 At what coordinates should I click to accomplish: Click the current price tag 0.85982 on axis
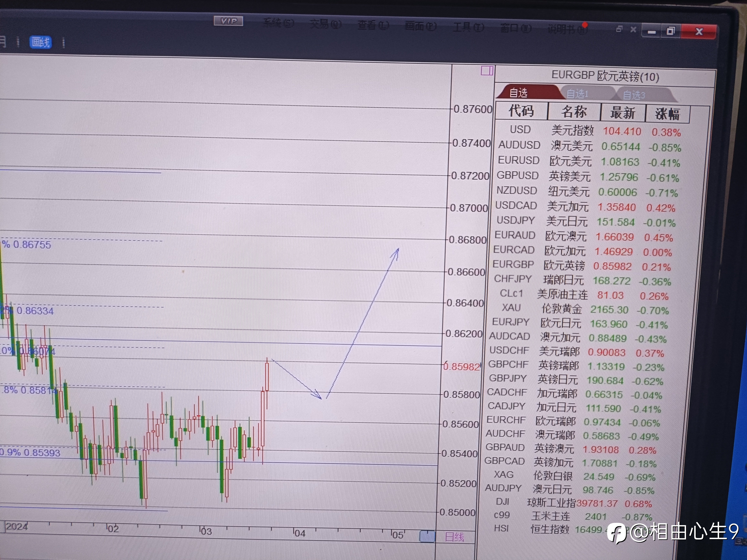click(461, 366)
